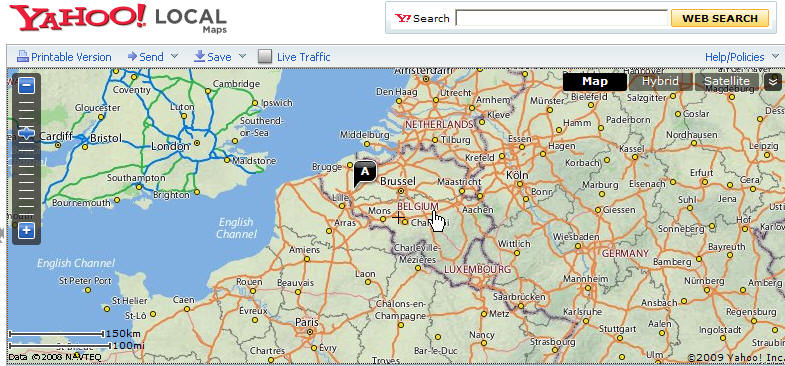Click the Save download icon
Viewport: 785px width, 366px height.
click(x=199, y=56)
